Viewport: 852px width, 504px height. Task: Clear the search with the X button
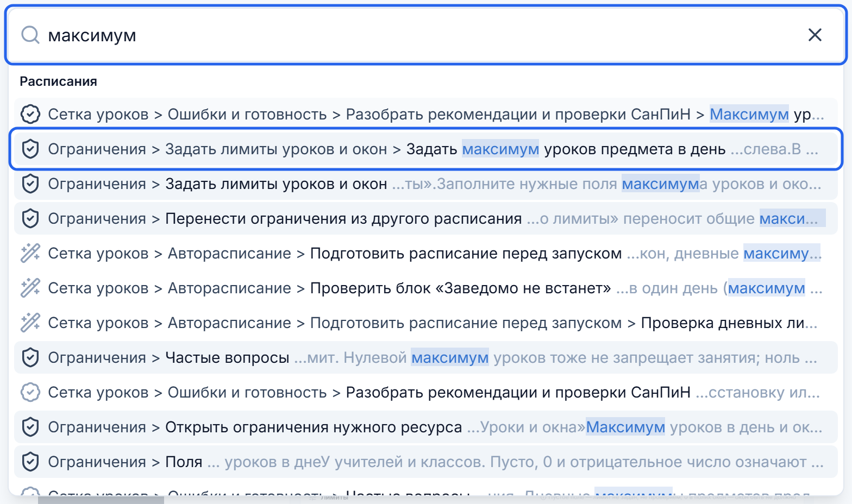coord(815,35)
